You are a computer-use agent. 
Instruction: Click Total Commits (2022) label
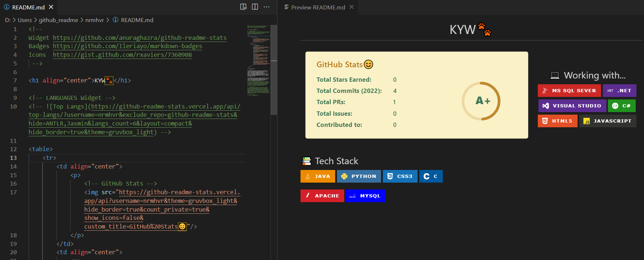click(x=349, y=91)
